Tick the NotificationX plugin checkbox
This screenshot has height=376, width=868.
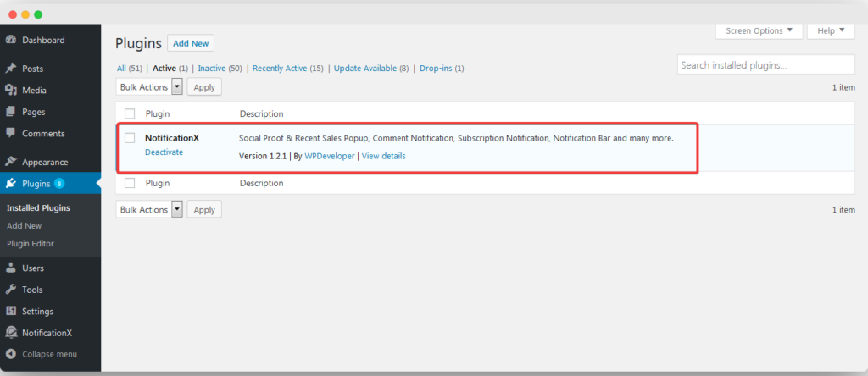point(130,137)
